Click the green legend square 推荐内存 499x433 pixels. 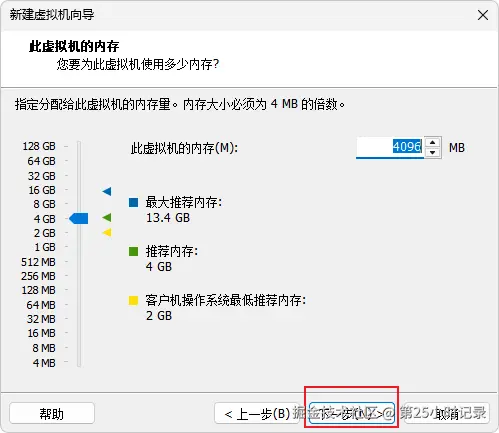[133, 251]
